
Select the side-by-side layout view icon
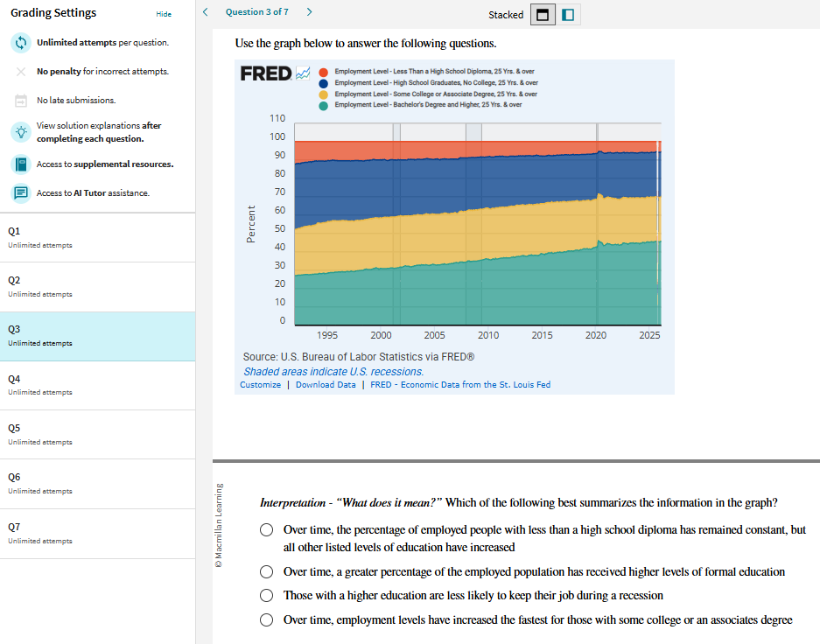[x=568, y=15]
